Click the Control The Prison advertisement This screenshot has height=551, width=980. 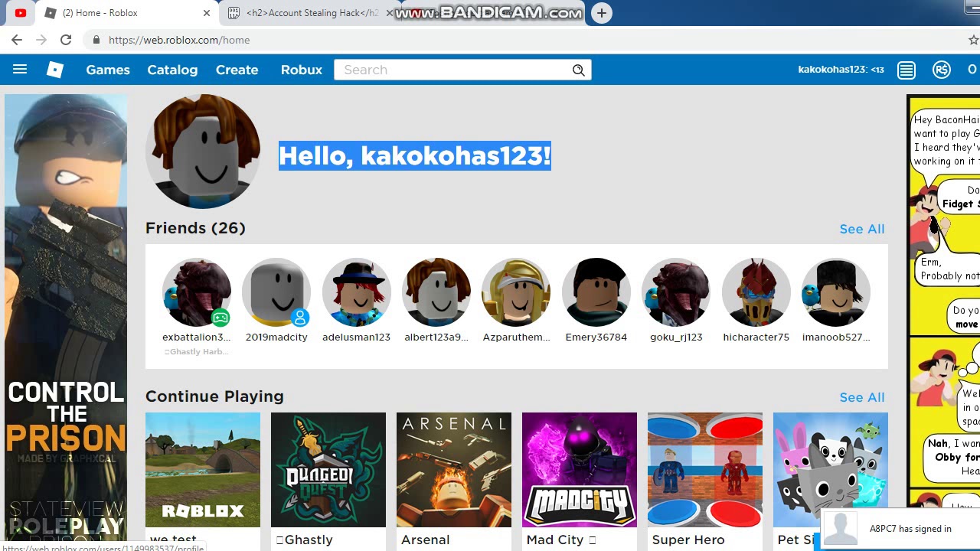(66, 321)
